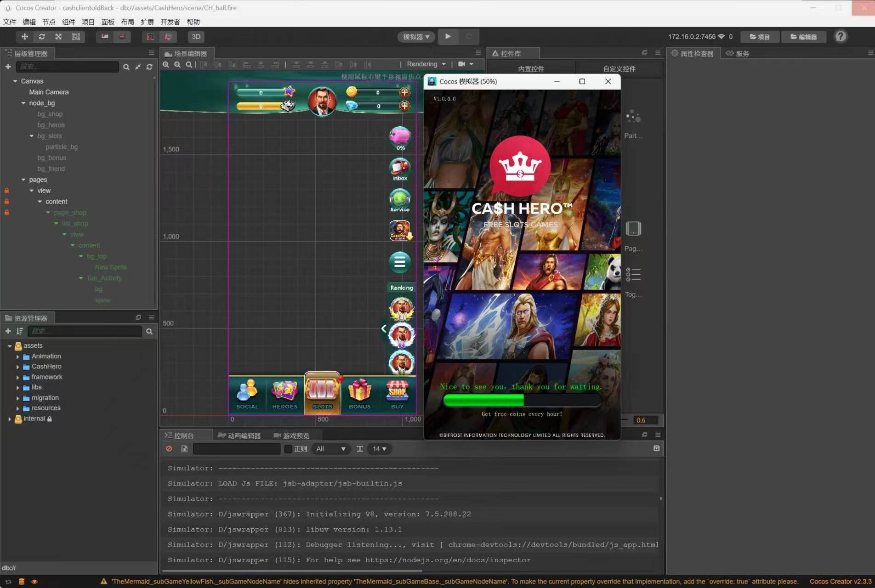This screenshot has width=875, height=588.
Task: Collapse the node_bg tree node
Action: tap(23, 103)
